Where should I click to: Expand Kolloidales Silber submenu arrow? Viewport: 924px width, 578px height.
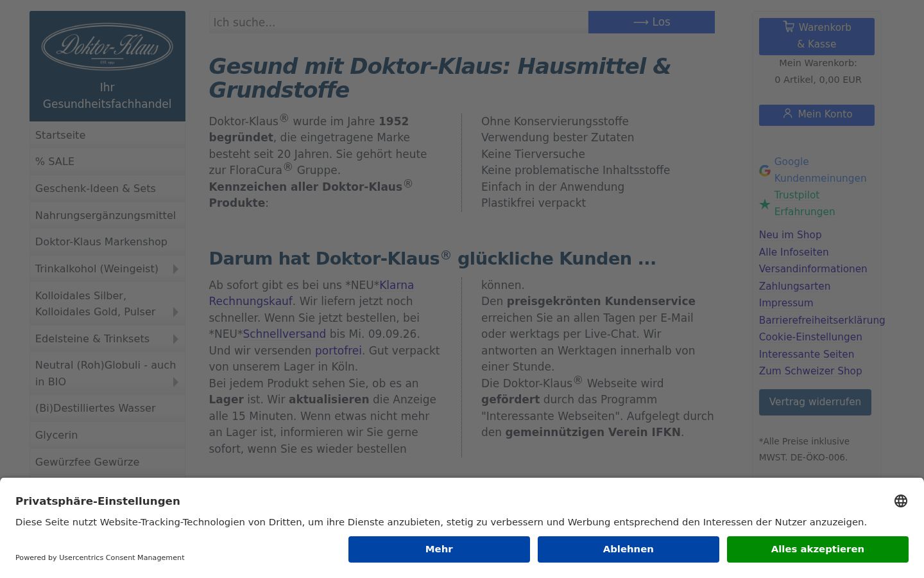click(x=175, y=312)
